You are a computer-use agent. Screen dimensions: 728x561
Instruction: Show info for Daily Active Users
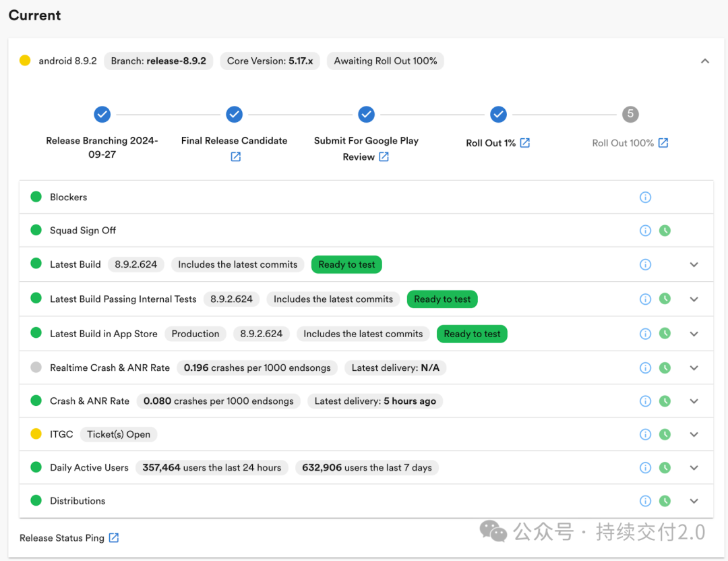(645, 468)
